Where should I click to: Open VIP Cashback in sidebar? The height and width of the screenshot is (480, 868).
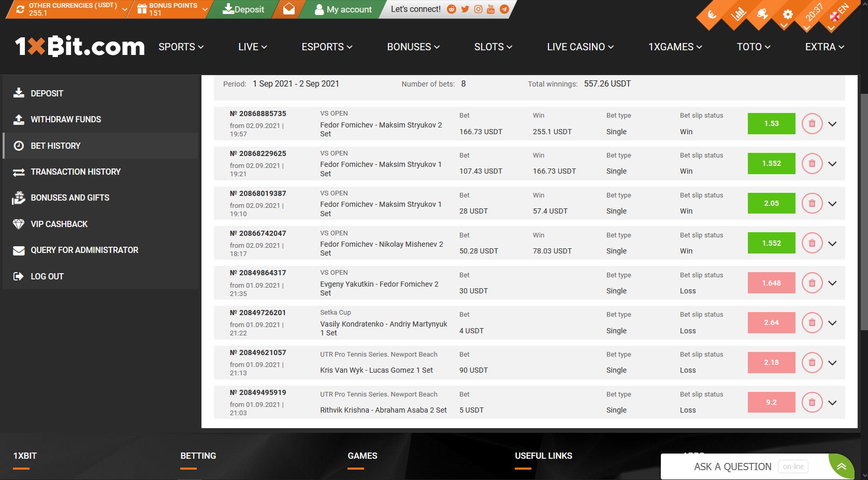(x=101, y=224)
